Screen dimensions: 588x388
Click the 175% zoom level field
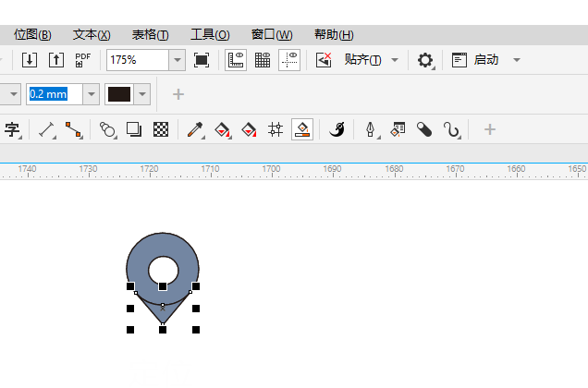138,60
